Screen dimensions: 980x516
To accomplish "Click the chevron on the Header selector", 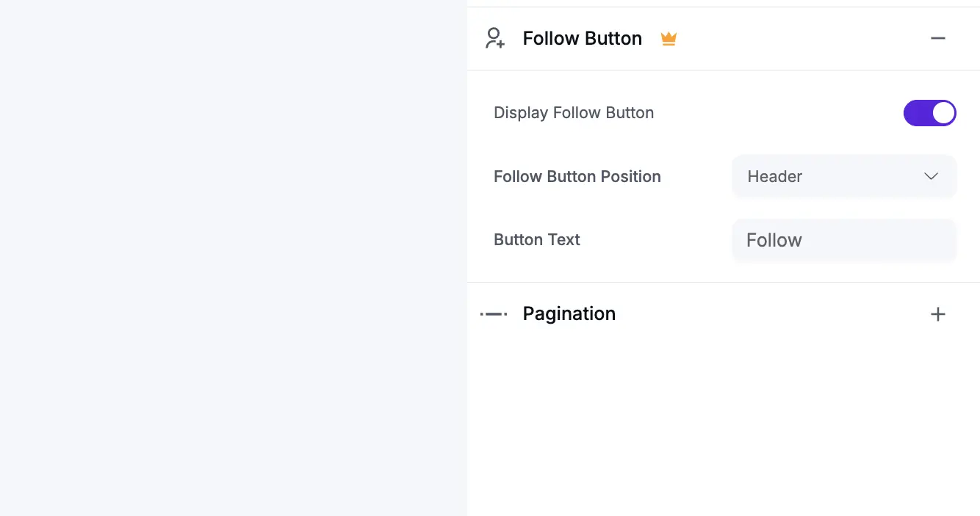I will (x=931, y=176).
